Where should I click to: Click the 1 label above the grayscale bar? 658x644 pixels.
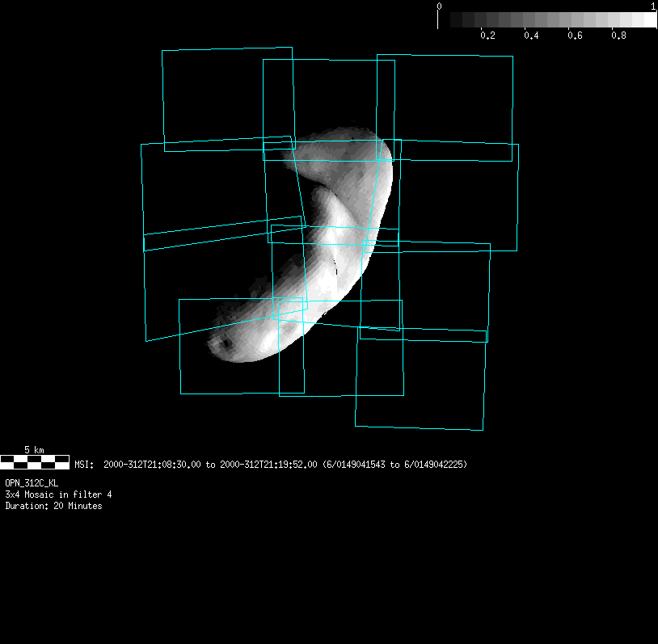pos(653,6)
